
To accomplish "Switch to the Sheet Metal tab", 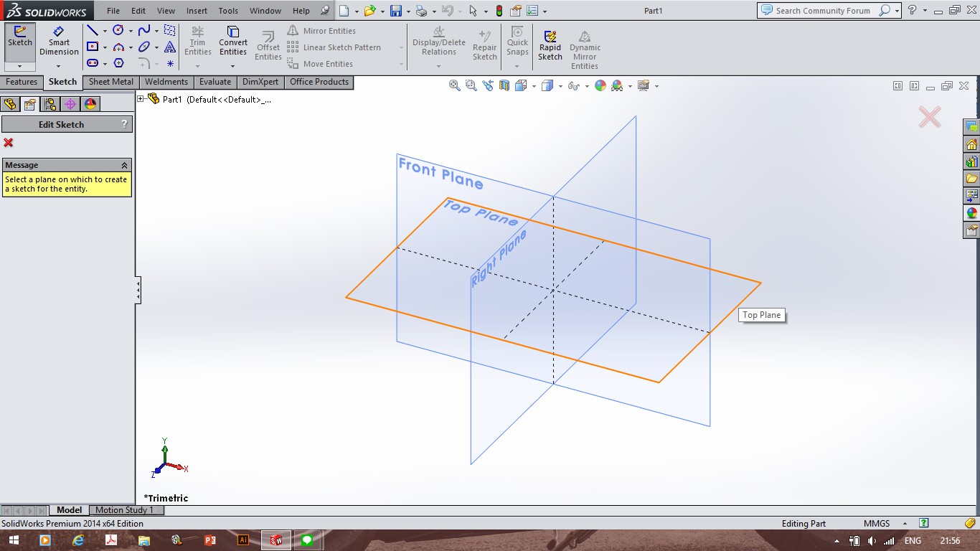I will point(111,82).
